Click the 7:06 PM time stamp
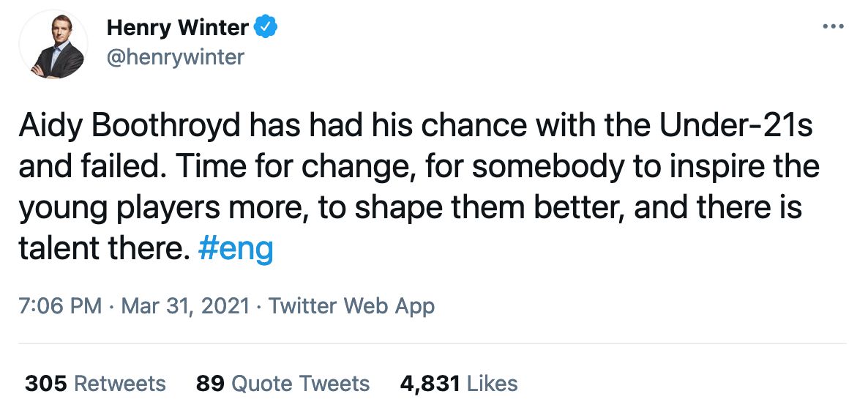The height and width of the screenshot is (413, 868). (59, 306)
